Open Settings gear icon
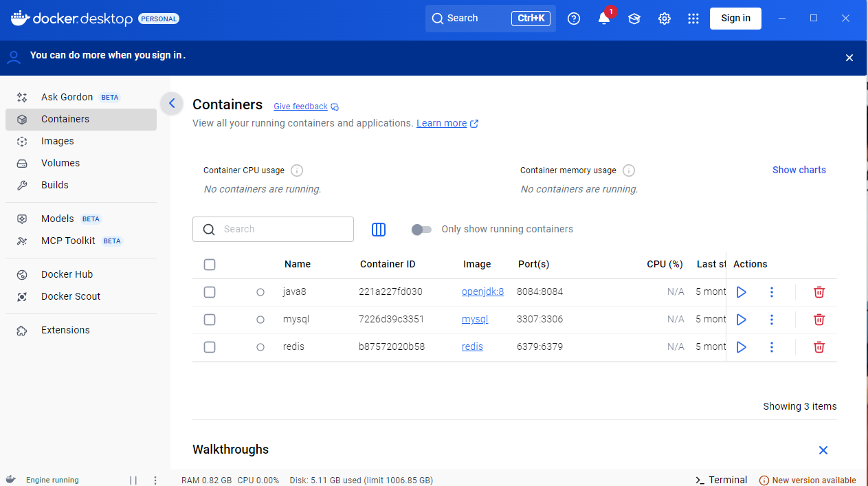The height and width of the screenshot is (486, 868). 665,19
